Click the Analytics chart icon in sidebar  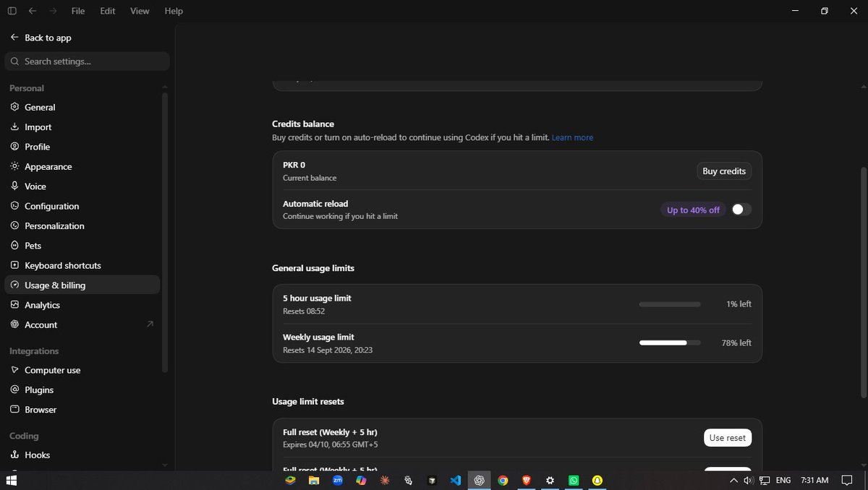click(14, 305)
